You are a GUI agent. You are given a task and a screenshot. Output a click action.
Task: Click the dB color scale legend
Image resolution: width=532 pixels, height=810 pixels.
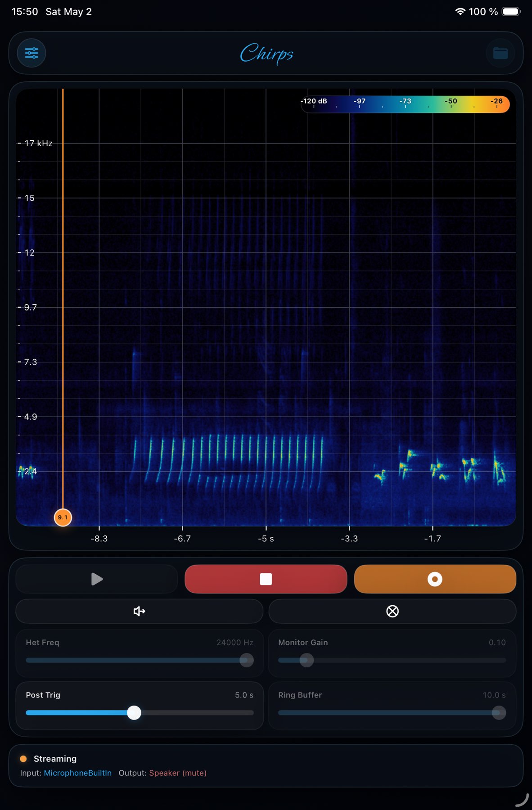tap(405, 104)
